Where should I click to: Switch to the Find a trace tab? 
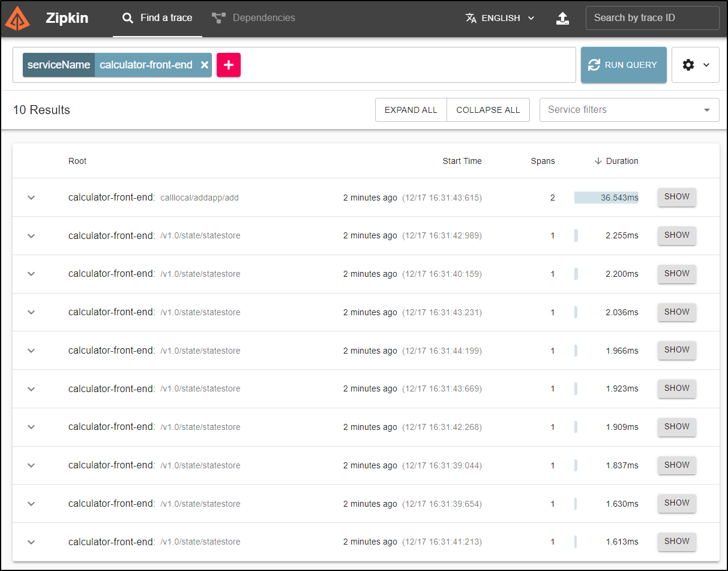click(157, 18)
